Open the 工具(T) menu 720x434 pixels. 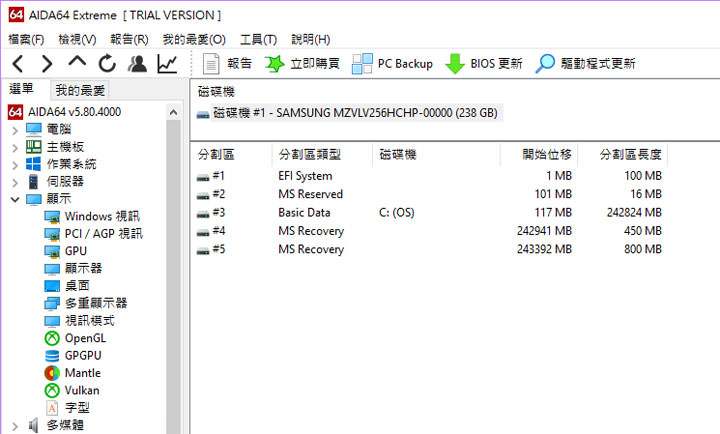pyautogui.click(x=258, y=39)
